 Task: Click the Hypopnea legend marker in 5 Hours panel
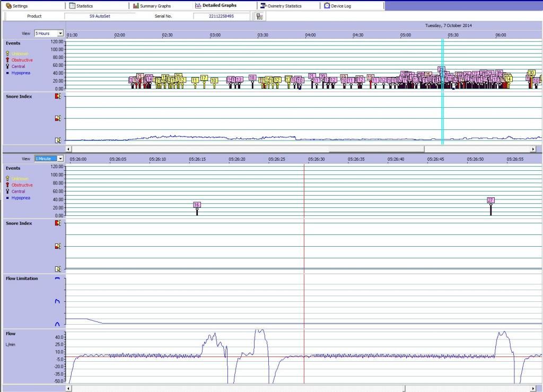[x=7, y=73]
